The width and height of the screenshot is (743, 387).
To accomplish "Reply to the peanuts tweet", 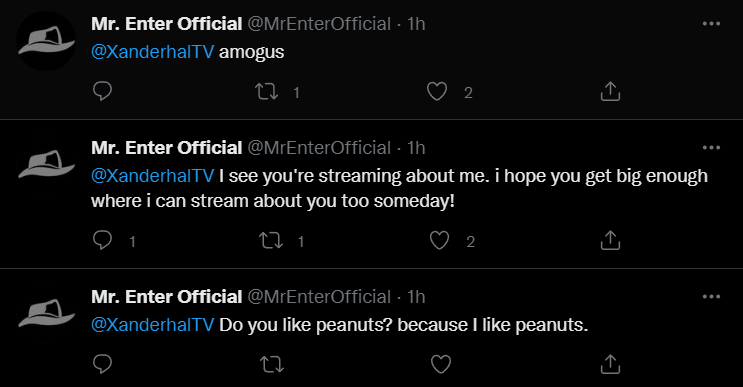I will pyautogui.click(x=102, y=364).
